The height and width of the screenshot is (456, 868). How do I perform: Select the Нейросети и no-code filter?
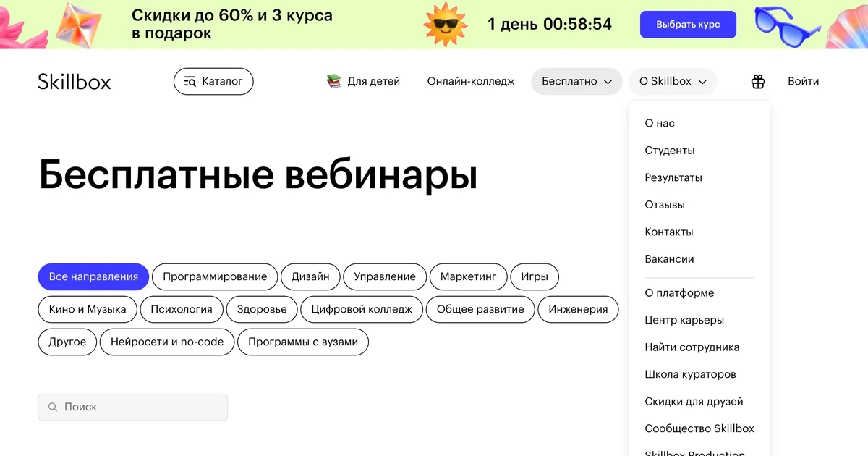pyautogui.click(x=166, y=342)
